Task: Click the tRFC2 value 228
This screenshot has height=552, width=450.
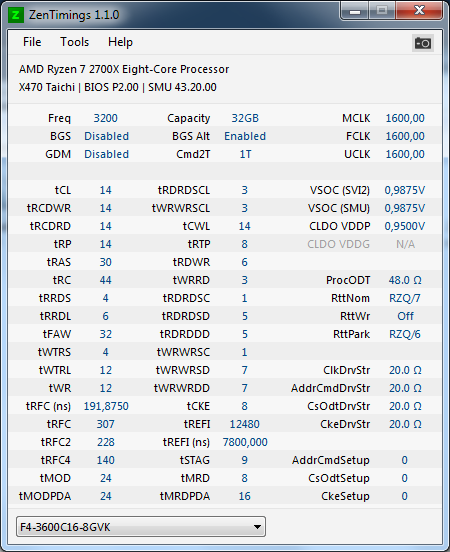Action: tap(106, 442)
